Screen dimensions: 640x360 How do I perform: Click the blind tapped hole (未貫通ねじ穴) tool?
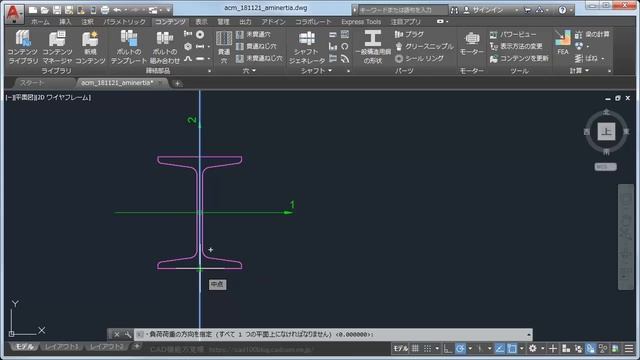[259, 59]
